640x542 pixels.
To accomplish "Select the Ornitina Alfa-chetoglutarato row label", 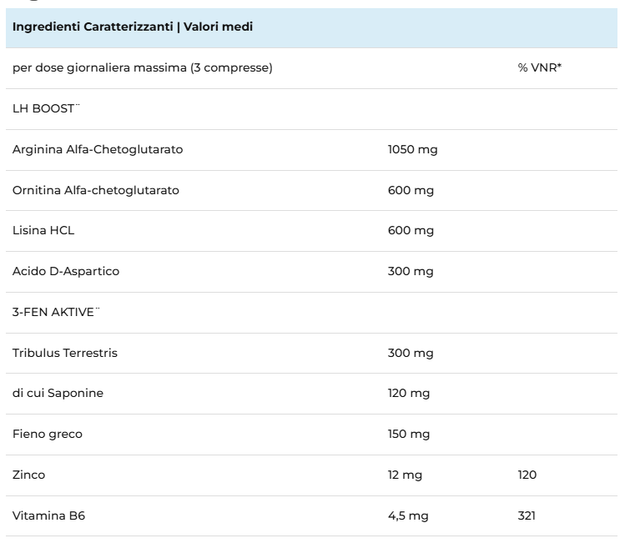I will click(96, 190).
